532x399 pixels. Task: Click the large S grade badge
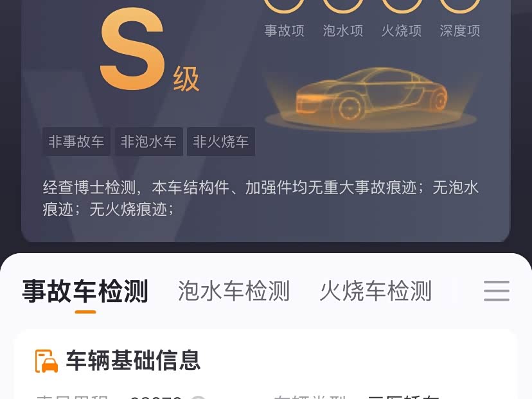tap(132, 49)
